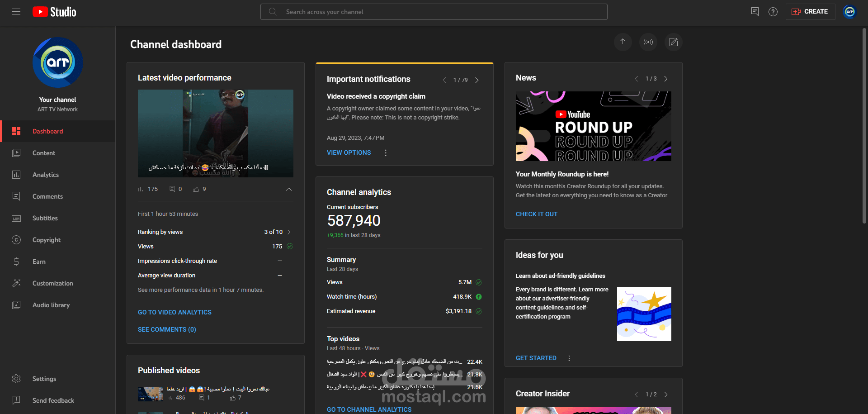Open top video with 21.8K views
The width and height of the screenshot is (868, 414).
(405, 374)
